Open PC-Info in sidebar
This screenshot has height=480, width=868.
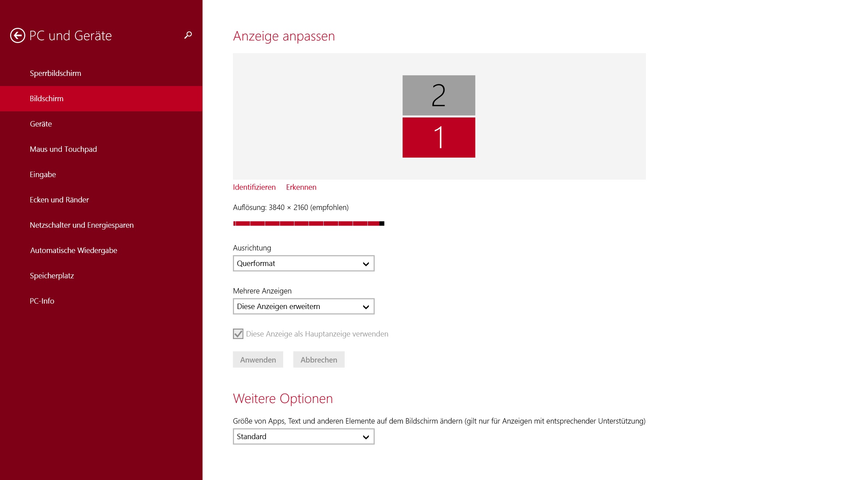click(x=42, y=301)
